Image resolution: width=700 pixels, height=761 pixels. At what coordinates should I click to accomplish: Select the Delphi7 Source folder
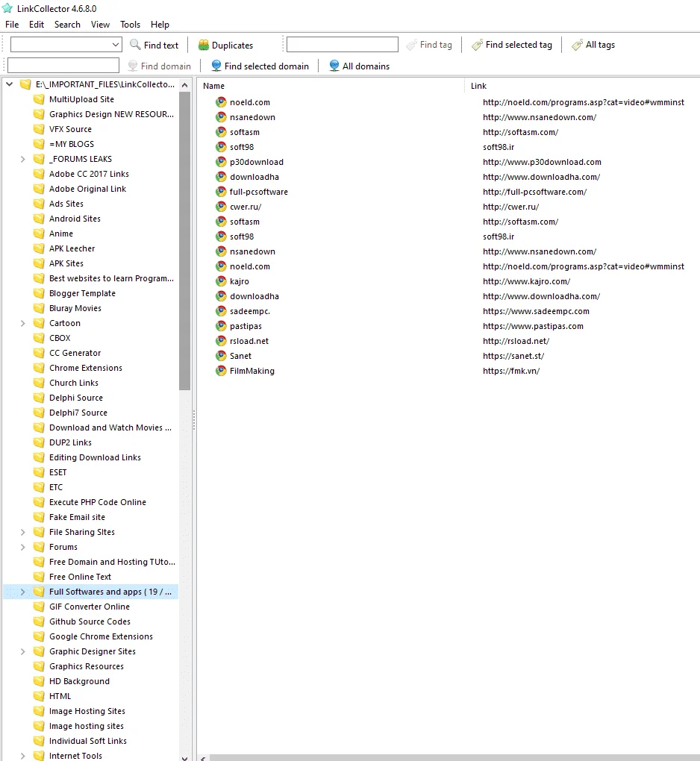78,413
